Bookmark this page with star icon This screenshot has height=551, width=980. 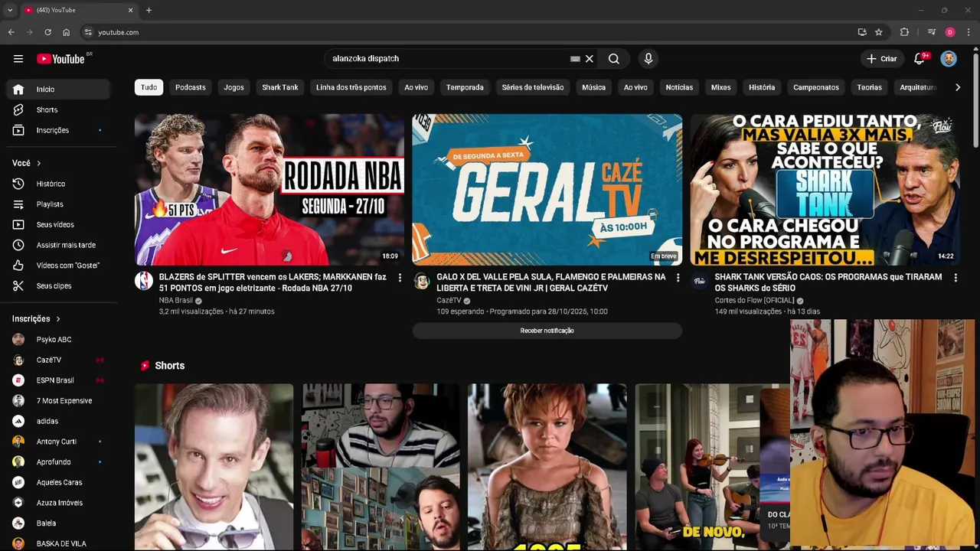click(x=879, y=32)
